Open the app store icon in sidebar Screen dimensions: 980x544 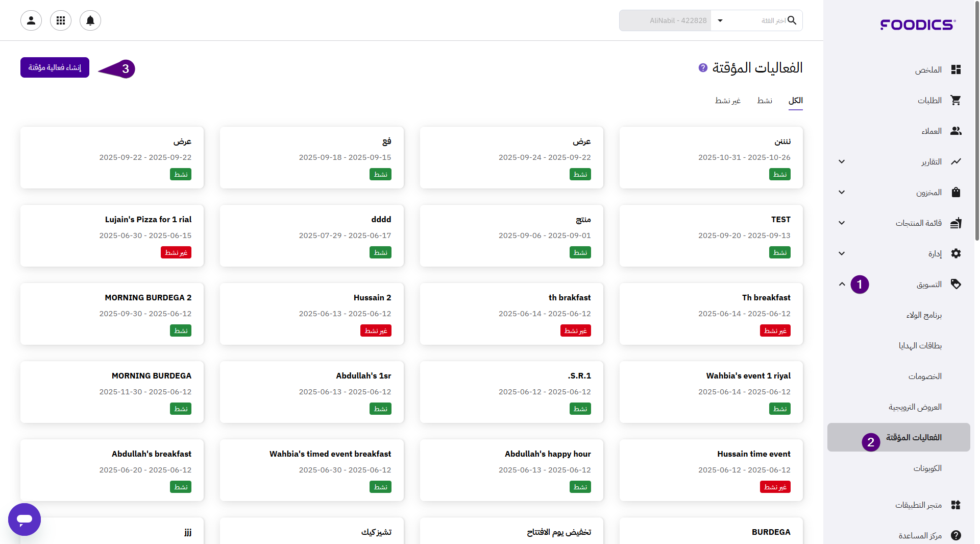955,505
